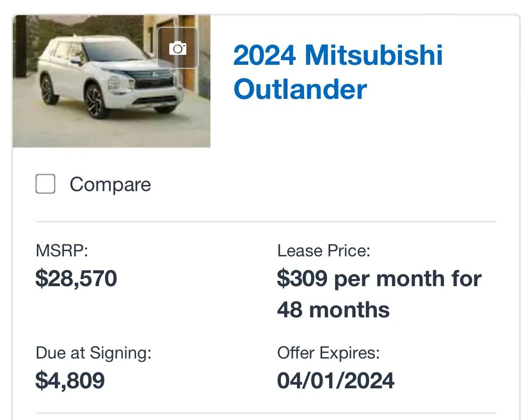Tick the Compare checkbox
The width and height of the screenshot is (532, 420).
tap(45, 184)
